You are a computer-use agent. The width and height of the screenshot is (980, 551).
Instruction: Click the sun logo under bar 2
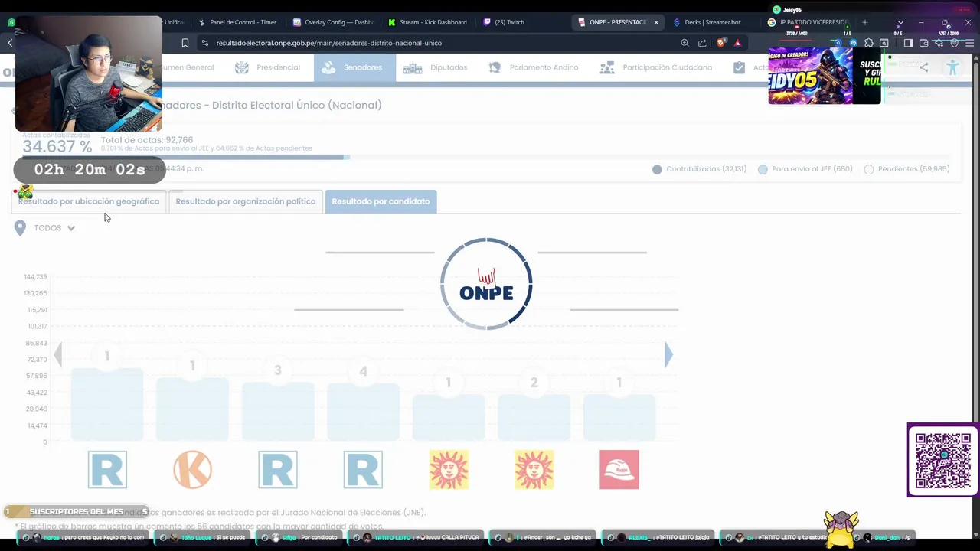[534, 469]
